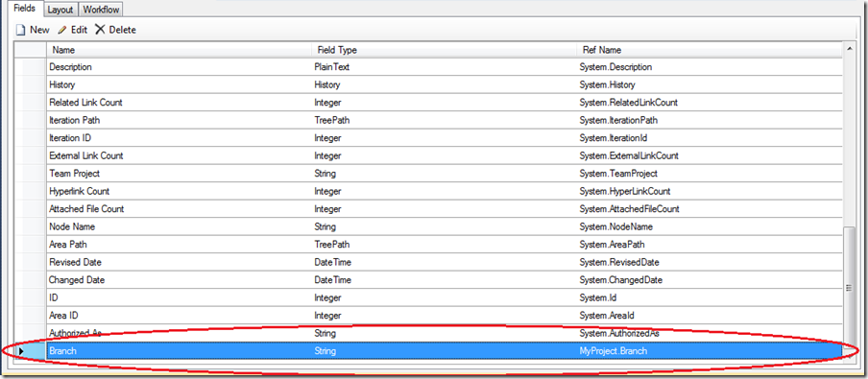This screenshot has width=868, height=379.
Task: Click String type for Node Name
Action: pyautogui.click(x=444, y=226)
